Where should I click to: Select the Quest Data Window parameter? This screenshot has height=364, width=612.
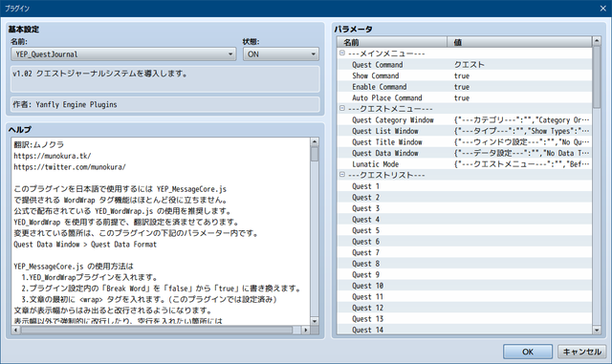pos(465,153)
